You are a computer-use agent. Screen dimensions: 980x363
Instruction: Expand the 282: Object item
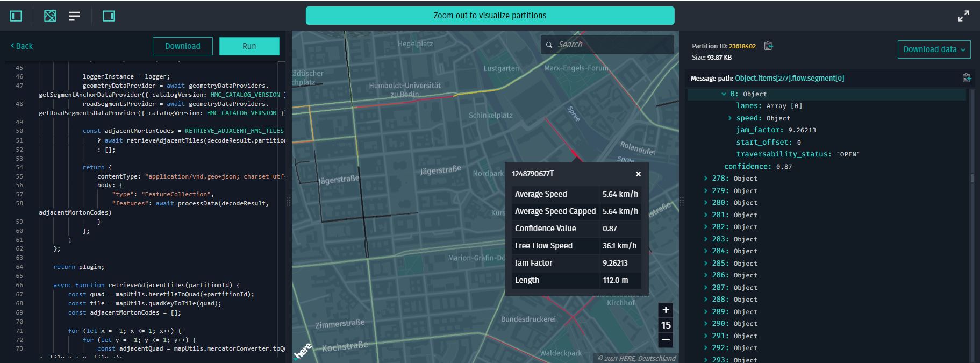(x=706, y=227)
